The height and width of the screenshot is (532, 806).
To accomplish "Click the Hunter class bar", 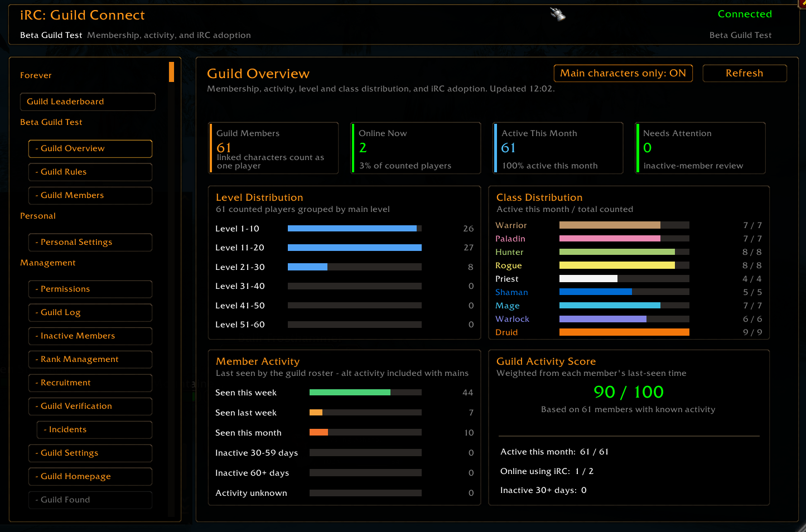I will tap(624, 252).
